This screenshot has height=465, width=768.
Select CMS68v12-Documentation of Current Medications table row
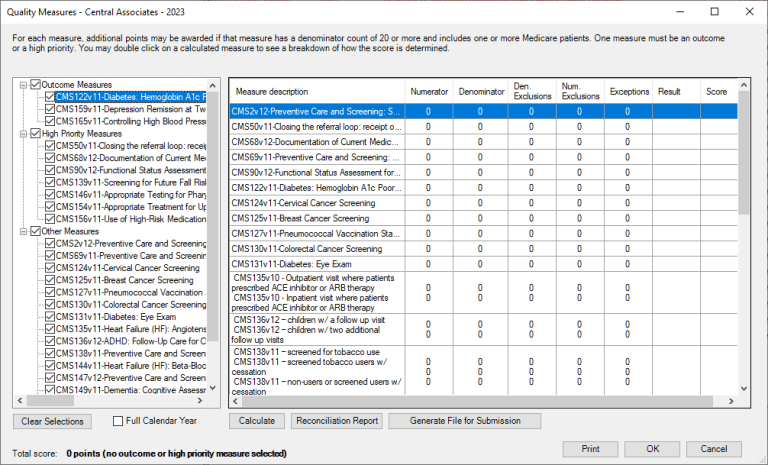[483, 142]
